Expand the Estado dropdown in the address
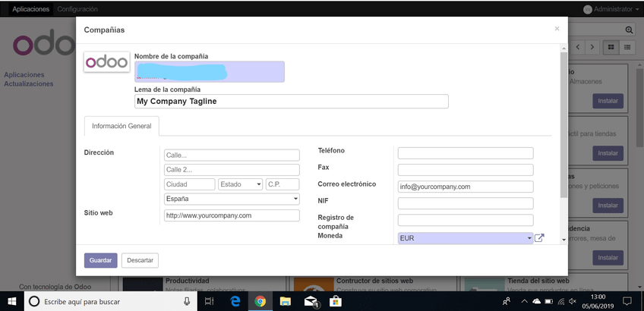The height and width of the screenshot is (311, 644). [240, 184]
